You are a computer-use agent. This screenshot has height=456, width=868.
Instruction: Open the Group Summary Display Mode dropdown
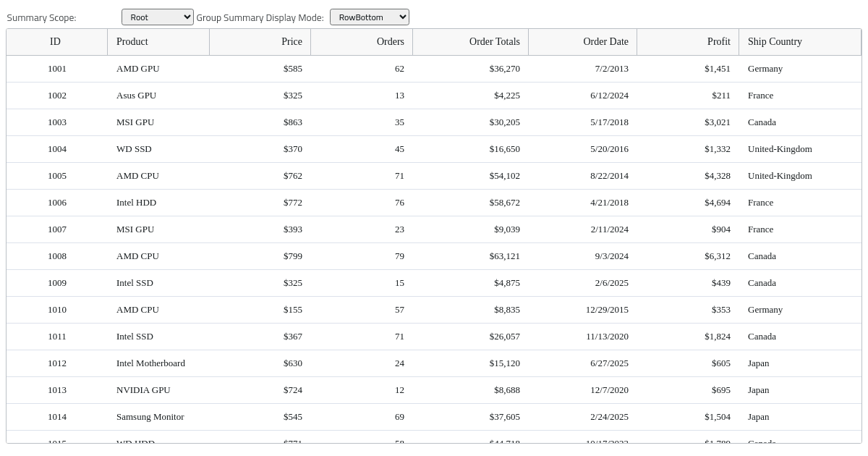point(370,17)
